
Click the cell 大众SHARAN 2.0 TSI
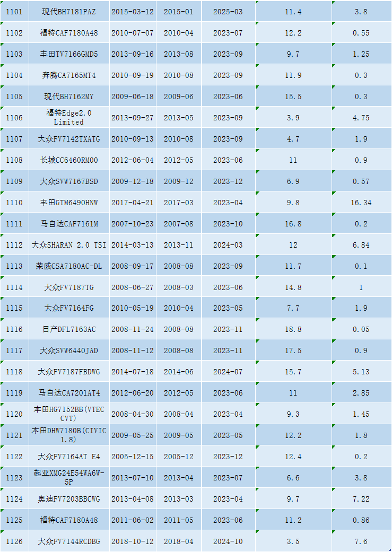tap(69, 244)
